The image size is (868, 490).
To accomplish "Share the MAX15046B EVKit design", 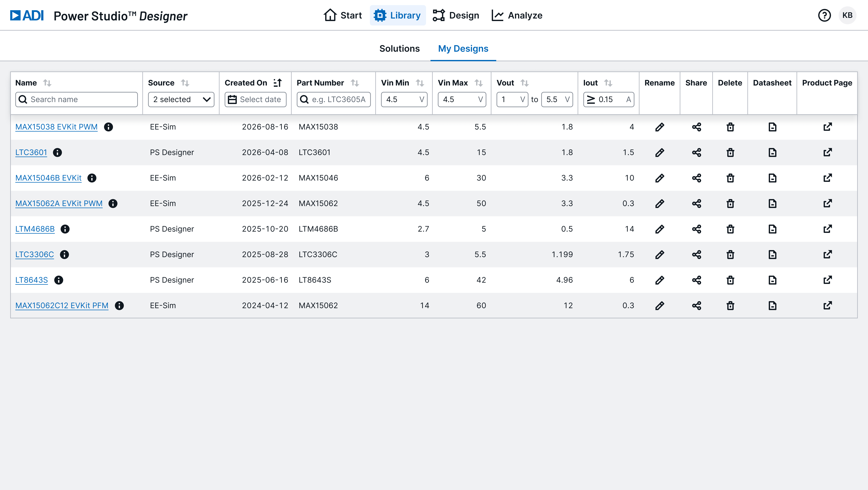I will (x=696, y=178).
